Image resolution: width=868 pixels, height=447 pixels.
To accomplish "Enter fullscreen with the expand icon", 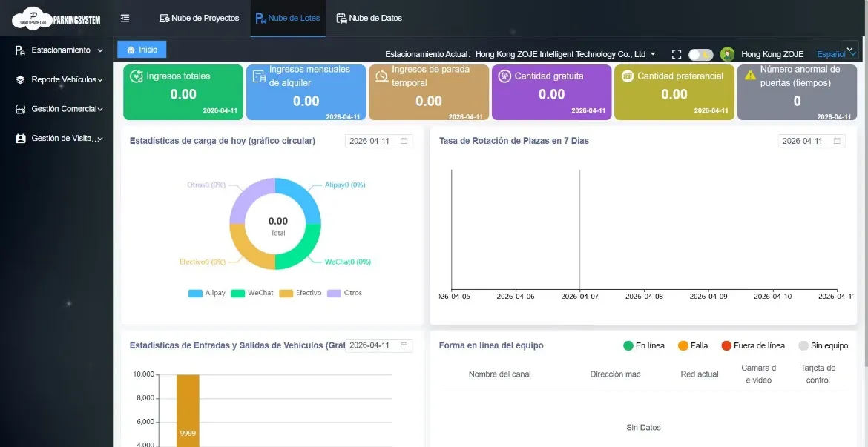I will 676,54.
